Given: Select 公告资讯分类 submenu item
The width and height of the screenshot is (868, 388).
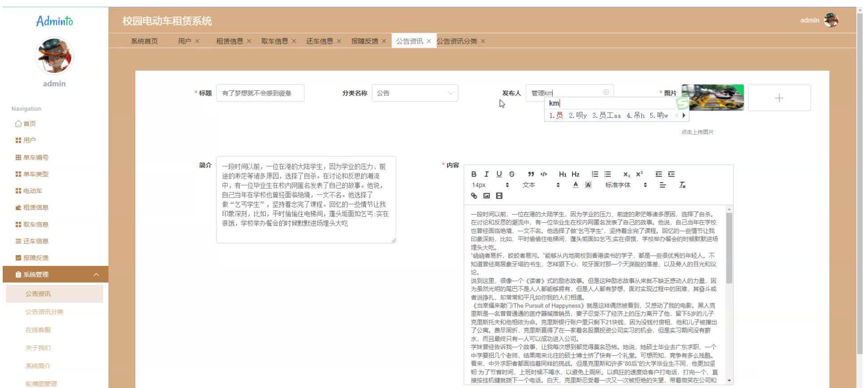Looking at the screenshot, I should coord(44,312).
